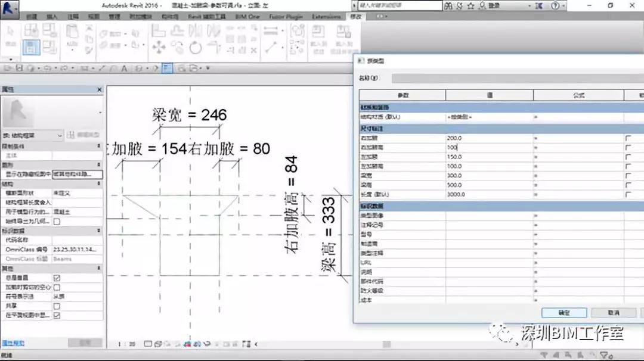The image size is (644, 361).
Task: Toggle unchecked checkbox below the checked Other-section checkbox
Action: click(57, 288)
